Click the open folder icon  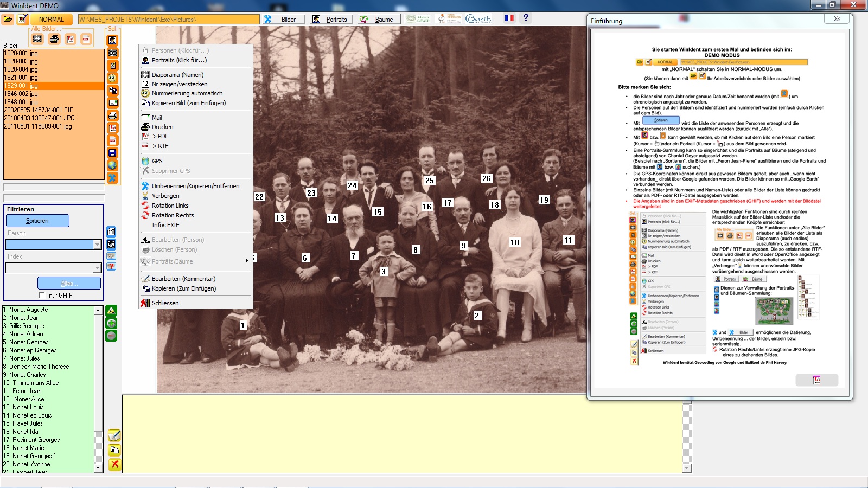click(8, 20)
